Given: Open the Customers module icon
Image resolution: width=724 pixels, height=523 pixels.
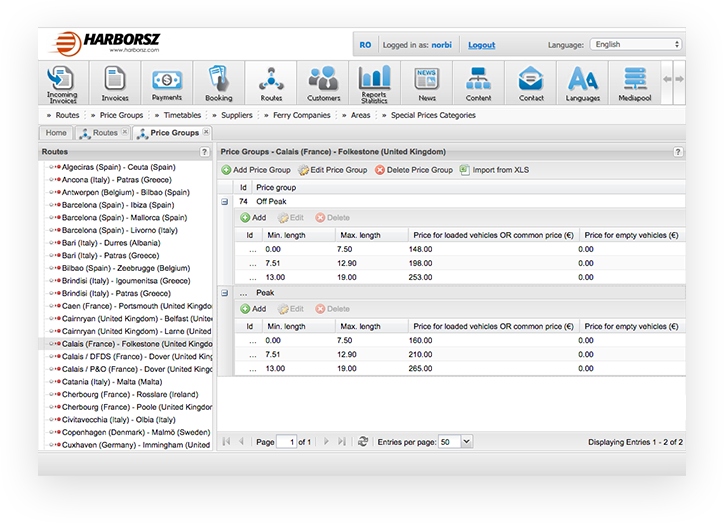Looking at the screenshot, I should point(323,82).
